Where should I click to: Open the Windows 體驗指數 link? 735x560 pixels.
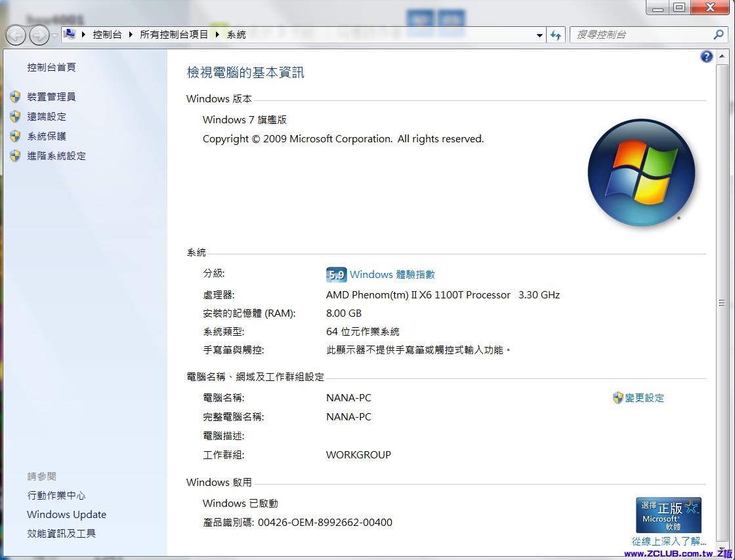tap(392, 274)
